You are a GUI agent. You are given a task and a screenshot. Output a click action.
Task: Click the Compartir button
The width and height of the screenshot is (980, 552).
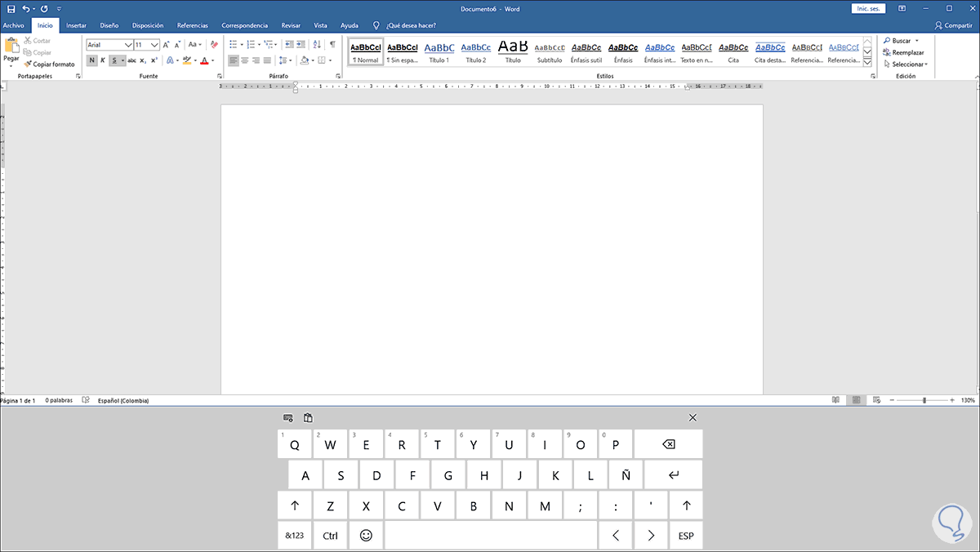tap(953, 25)
